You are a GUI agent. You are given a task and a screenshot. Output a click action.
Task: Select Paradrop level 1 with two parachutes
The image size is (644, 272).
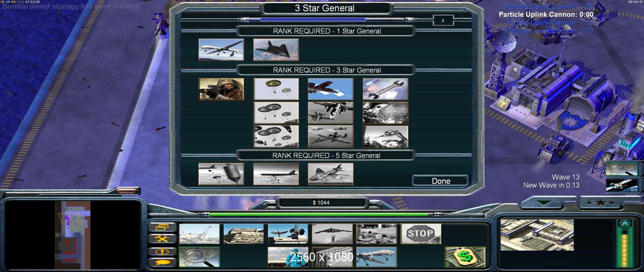point(276,89)
